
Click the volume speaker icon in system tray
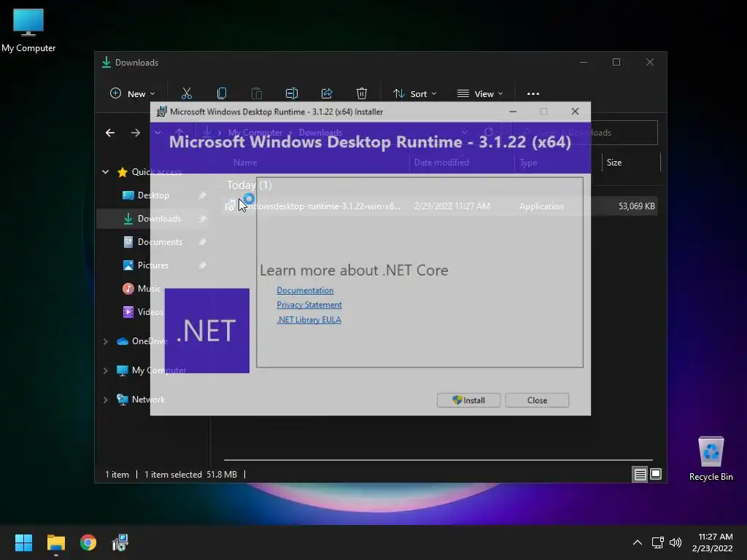(x=675, y=542)
